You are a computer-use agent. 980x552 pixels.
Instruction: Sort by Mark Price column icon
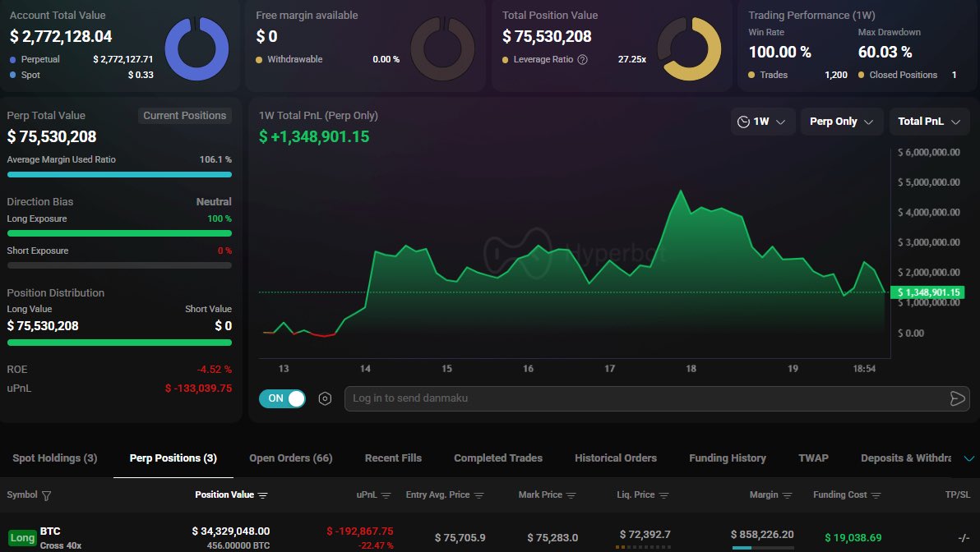pyautogui.click(x=571, y=495)
